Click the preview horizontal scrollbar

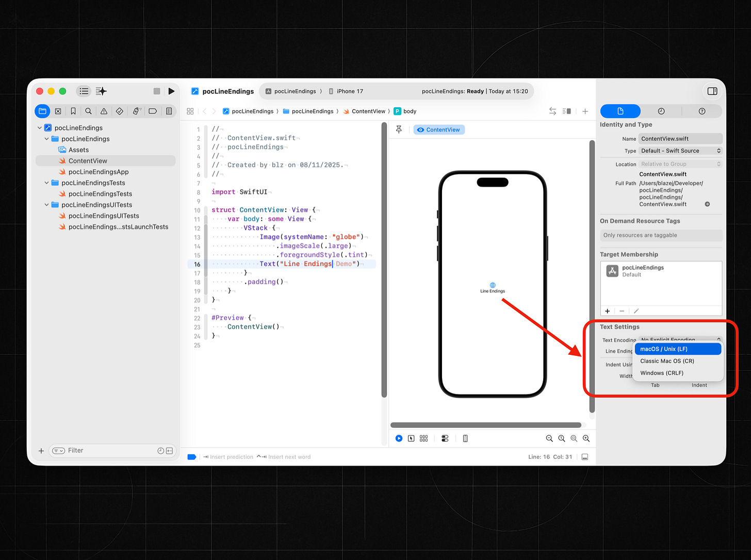[x=486, y=425]
